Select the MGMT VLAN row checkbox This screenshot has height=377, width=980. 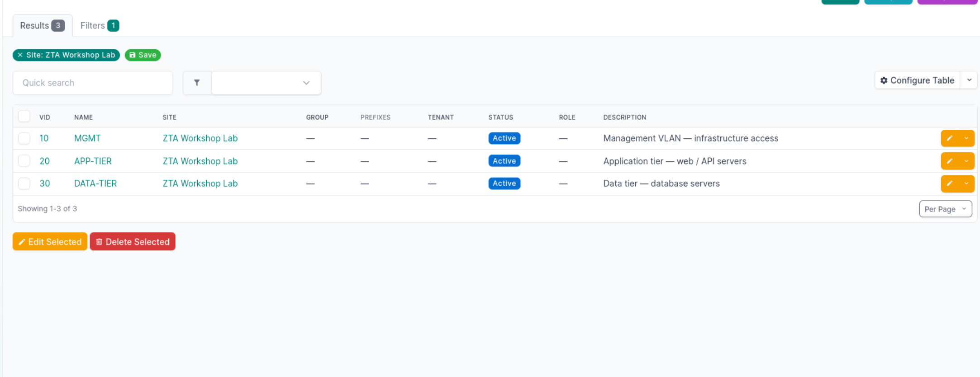tap(24, 138)
